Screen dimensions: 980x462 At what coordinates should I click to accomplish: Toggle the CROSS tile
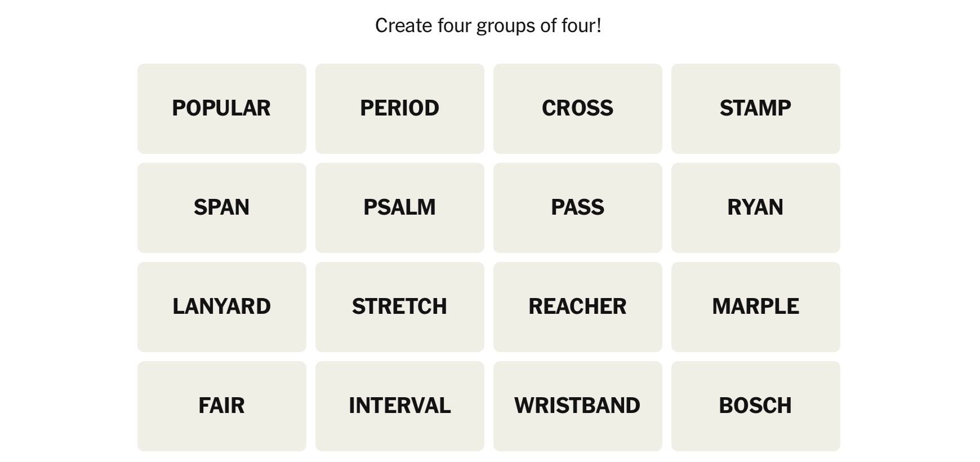pos(577,108)
